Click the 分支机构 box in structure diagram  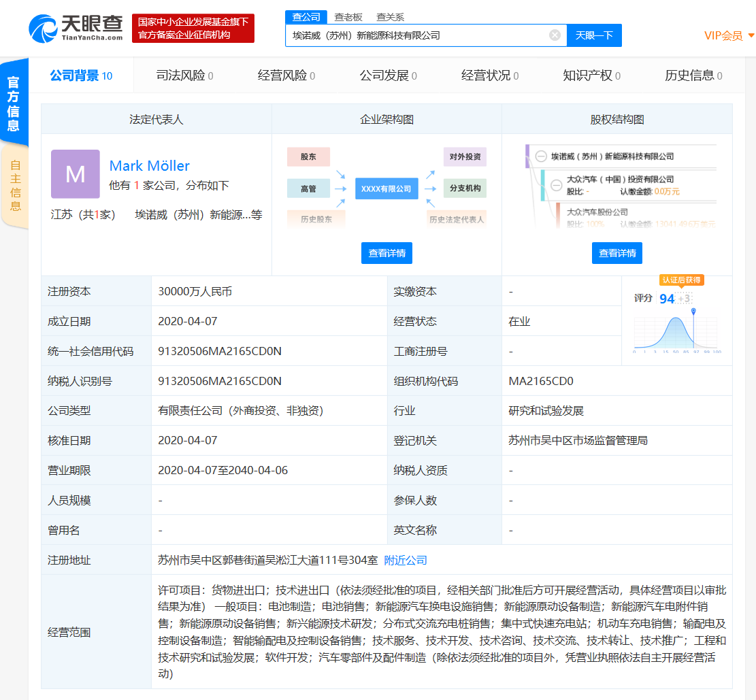click(x=465, y=188)
